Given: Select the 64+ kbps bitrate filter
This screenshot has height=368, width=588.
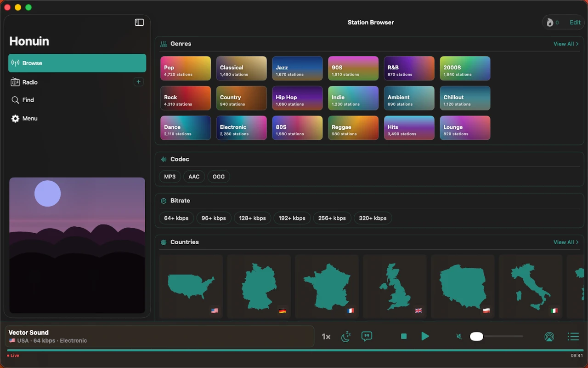Looking at the screenshot, I should [176, 218].
